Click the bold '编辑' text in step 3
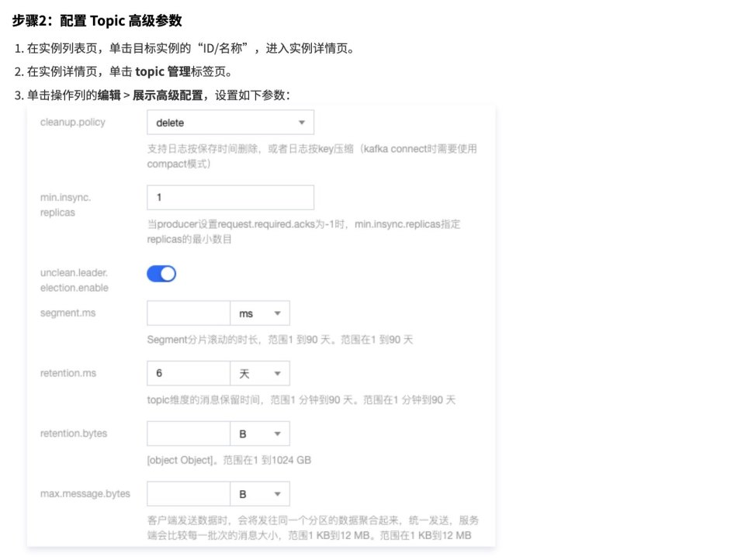 click(x=109, y=95)
